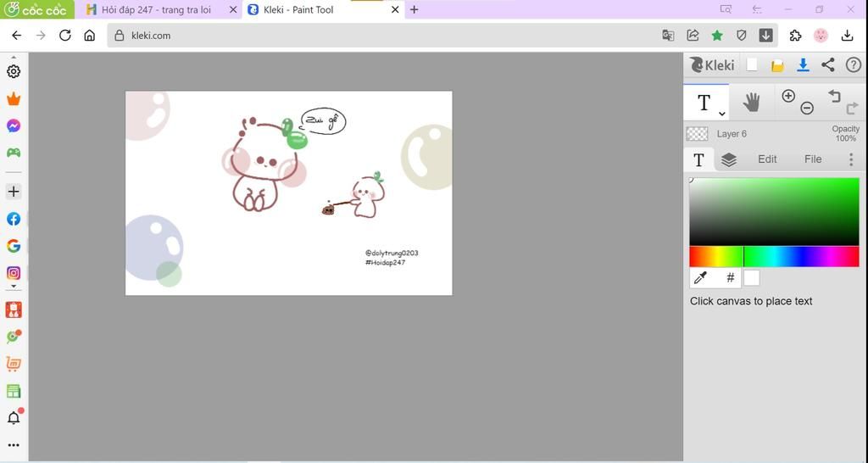The height and width of the screenshot is (463, 868).
Task: Close the Hỏi đáp 247 tab
Action: 233,9
